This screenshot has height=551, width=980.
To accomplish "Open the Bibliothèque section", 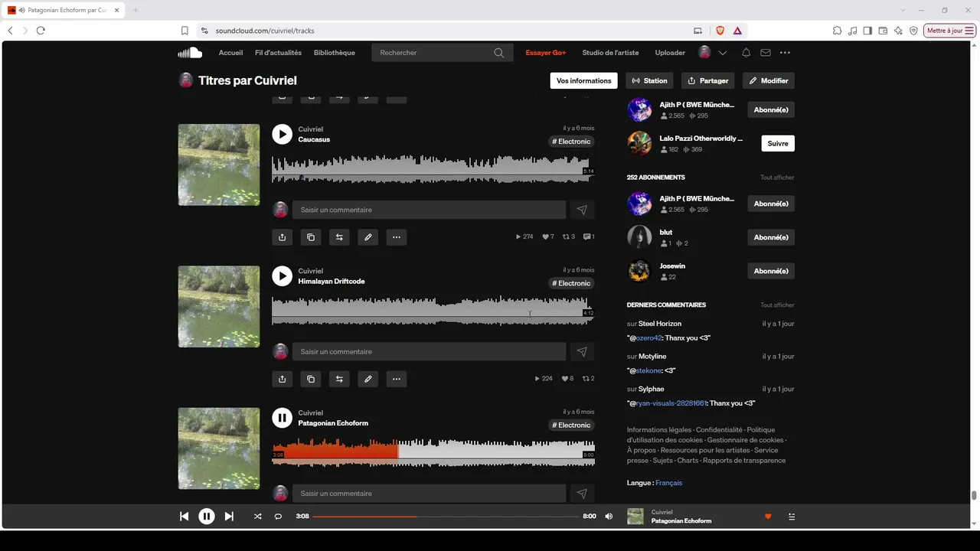I will coord(335,53).
